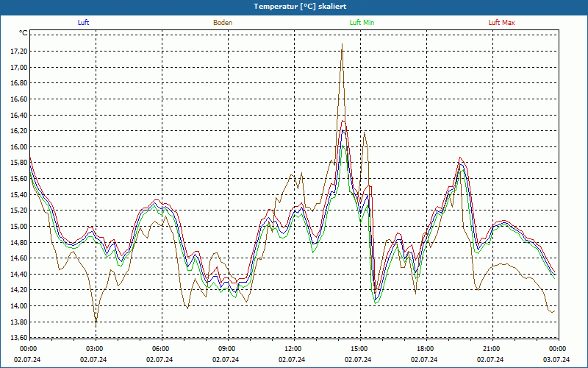Click the 03:00 time axis label
The height and width of the screenshot is (368, 588).
(x=93, y=349)
